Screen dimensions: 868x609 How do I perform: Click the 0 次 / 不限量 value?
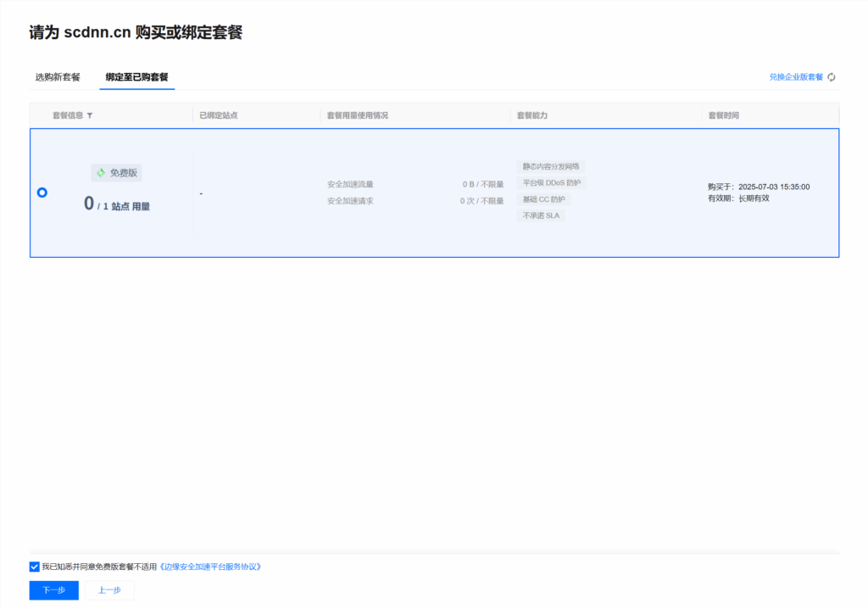pos(481,201)
